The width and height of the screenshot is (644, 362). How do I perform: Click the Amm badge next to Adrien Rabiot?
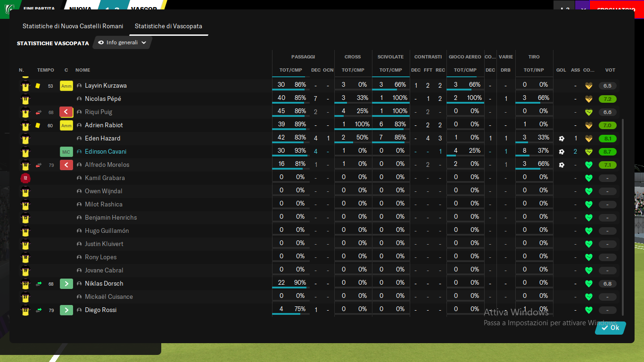66,125
